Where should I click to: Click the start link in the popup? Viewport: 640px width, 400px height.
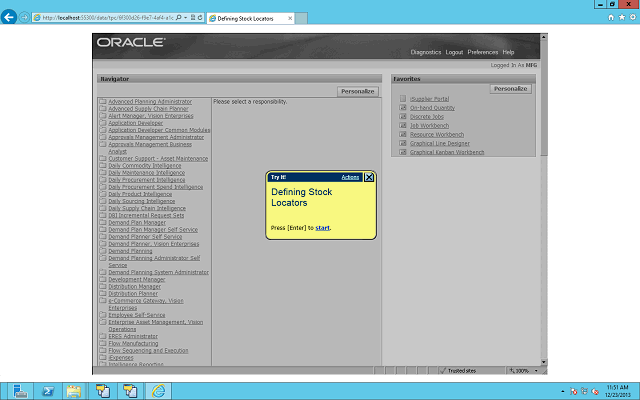(x=322, y=228)
